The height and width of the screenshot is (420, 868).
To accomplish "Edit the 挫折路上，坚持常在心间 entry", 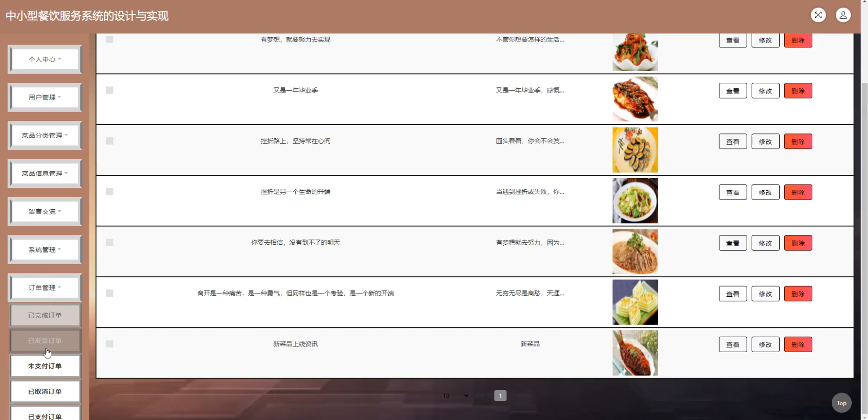I will click(x=765, y=141).
